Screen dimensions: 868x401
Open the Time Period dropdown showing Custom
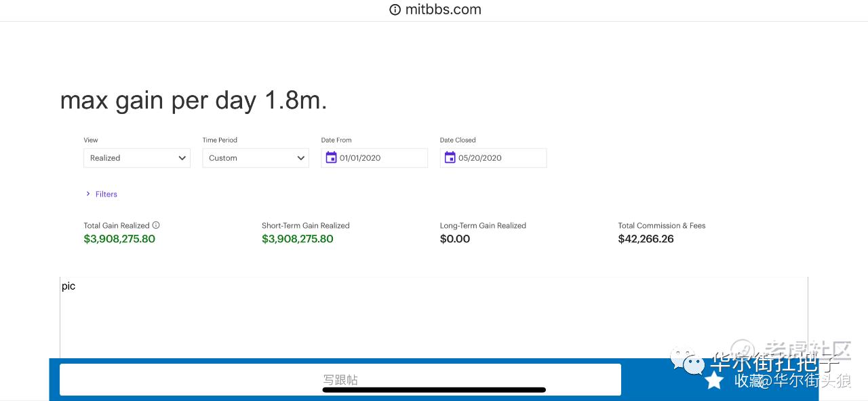point(256,158)
